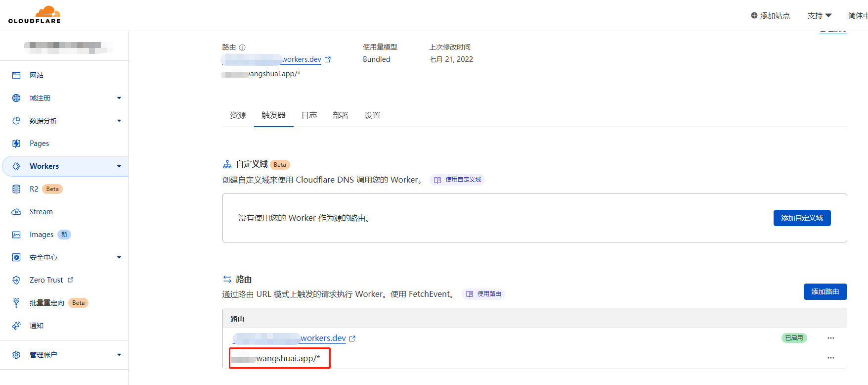Expand the 域注册 menu arrow
The image size is (868, 385).
[119, 98]
